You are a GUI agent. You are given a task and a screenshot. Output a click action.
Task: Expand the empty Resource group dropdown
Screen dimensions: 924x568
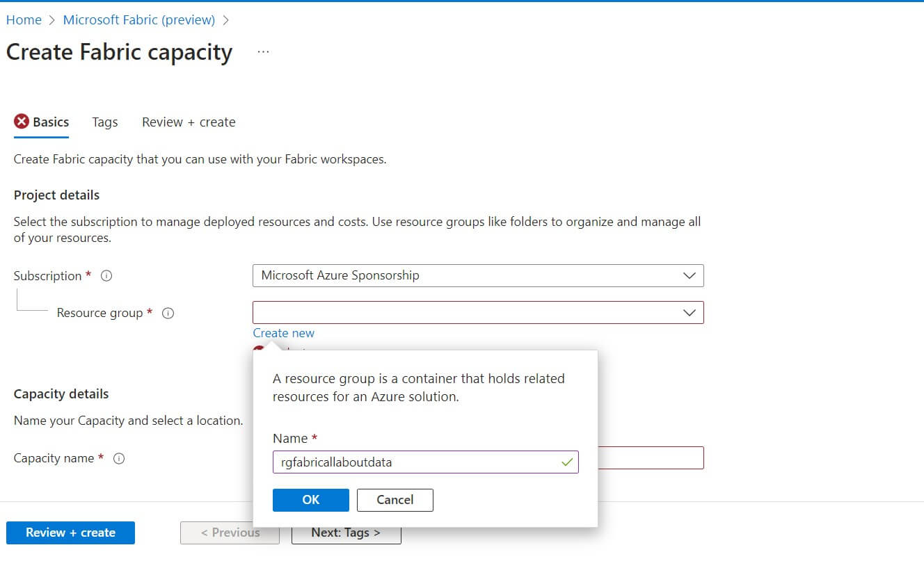pyautogui.click(x=478, y=312)
